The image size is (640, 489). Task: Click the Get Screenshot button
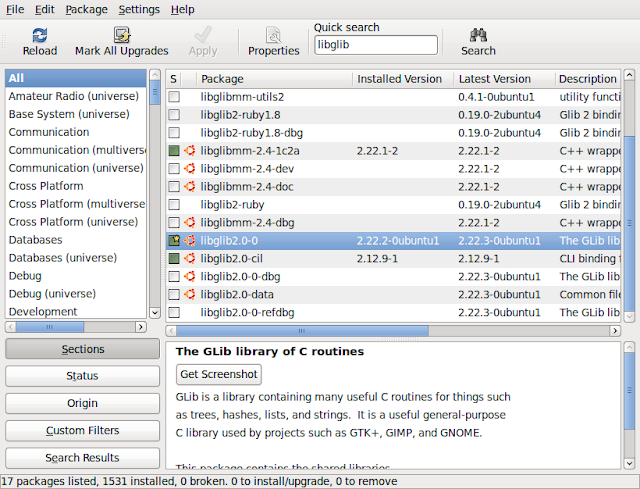(x=219, y=374)
